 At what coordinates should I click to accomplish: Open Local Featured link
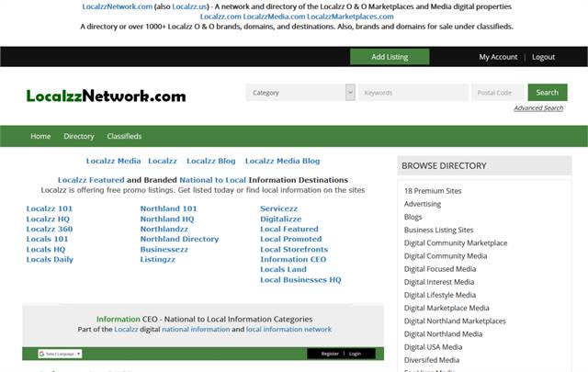click(x=289, y=229)
